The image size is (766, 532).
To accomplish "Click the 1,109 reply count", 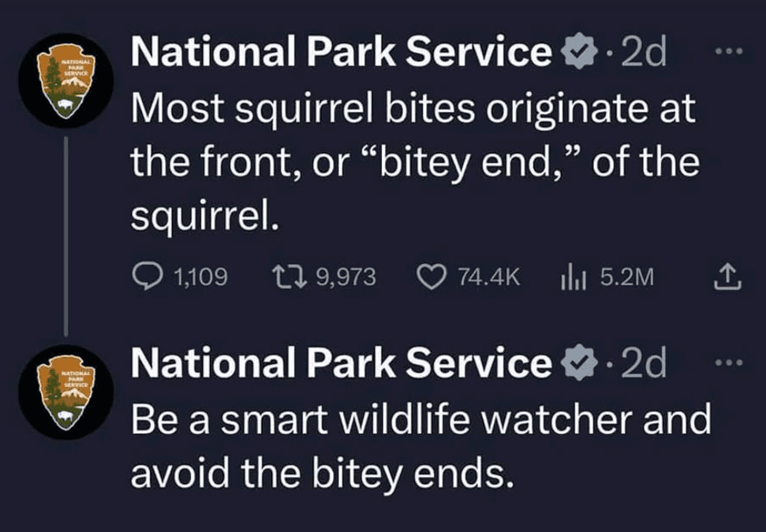I will tap(200, 277).
